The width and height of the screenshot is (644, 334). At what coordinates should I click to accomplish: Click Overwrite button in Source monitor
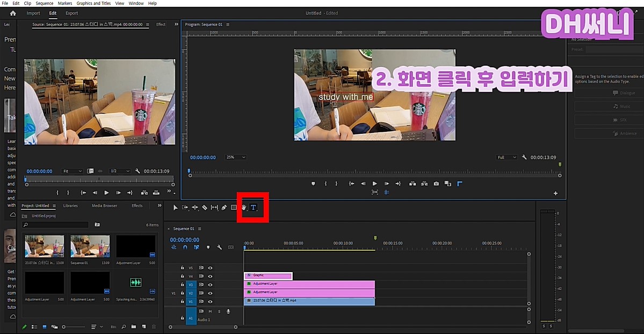(156, 193)
